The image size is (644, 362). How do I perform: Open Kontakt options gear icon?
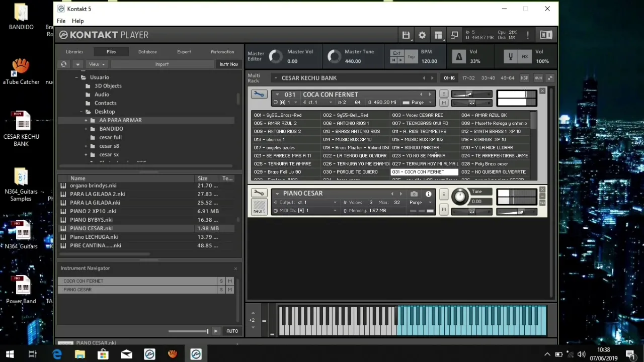click(x=422, y=35)
